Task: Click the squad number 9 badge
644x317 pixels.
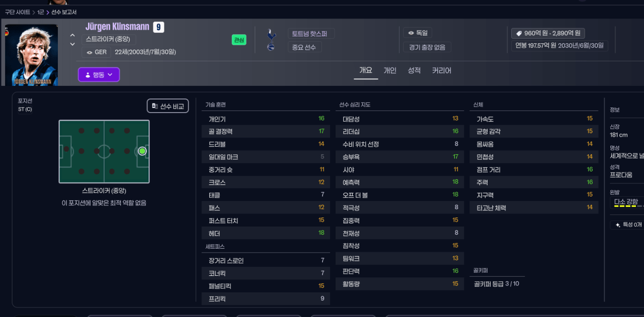Action: pos(158,27)
